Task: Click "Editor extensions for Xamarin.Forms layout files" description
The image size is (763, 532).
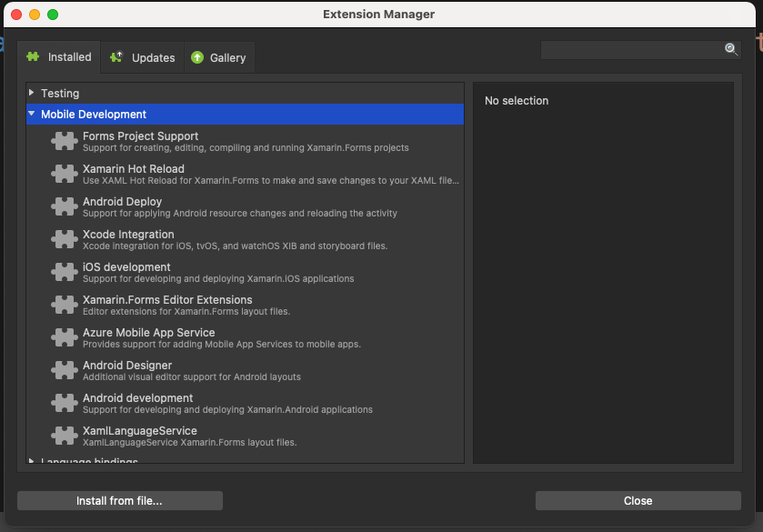Action: 186,311
